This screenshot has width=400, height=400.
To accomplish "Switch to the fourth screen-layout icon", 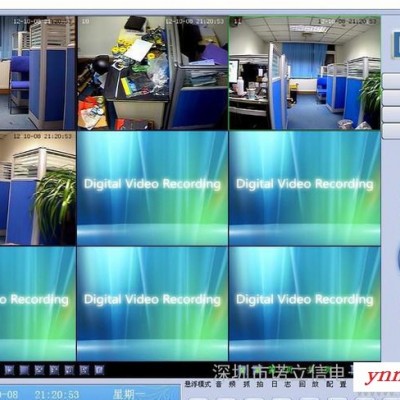I will click(54, 370).
